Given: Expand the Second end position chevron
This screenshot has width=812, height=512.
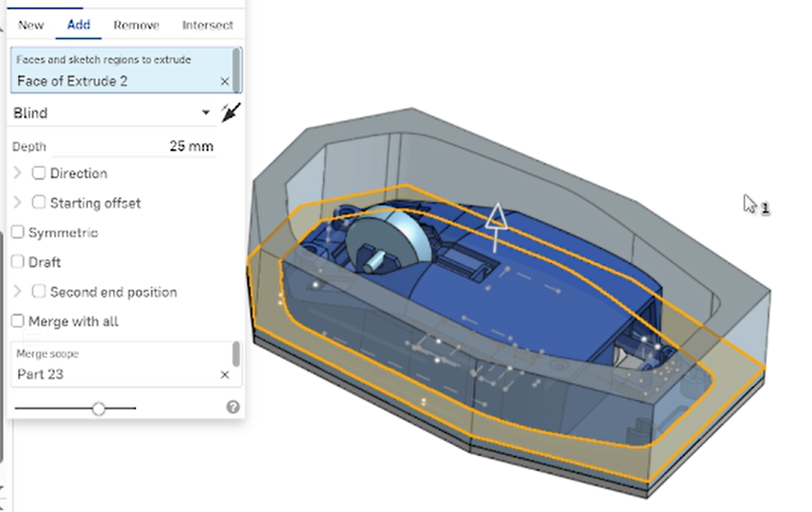Looking at the screenshot, I should pyautogui.click(x=18, y=292).
